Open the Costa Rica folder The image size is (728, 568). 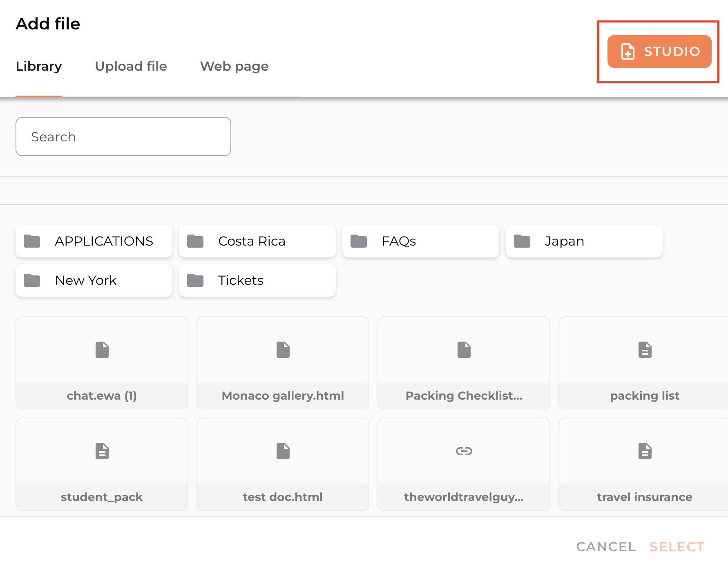point(257,241)
